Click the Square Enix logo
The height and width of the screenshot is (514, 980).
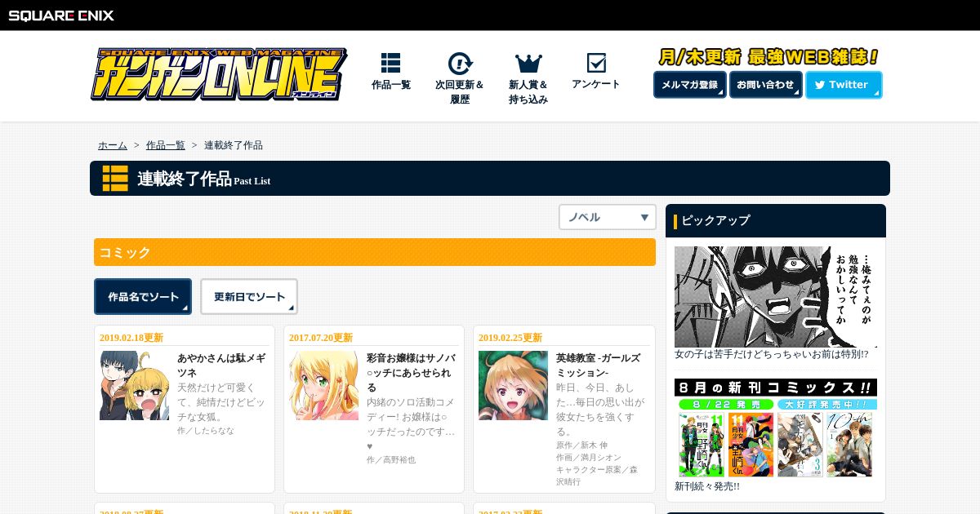[x=61, y=15]
